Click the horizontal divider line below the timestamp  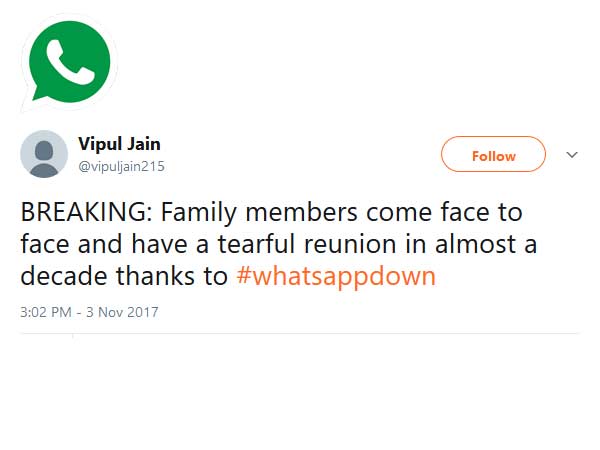300,334
